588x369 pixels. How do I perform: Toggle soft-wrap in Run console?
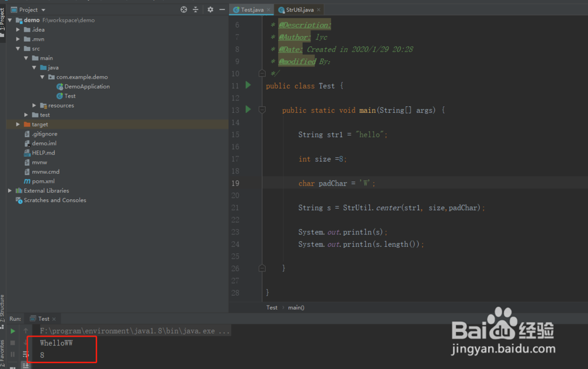25,354
